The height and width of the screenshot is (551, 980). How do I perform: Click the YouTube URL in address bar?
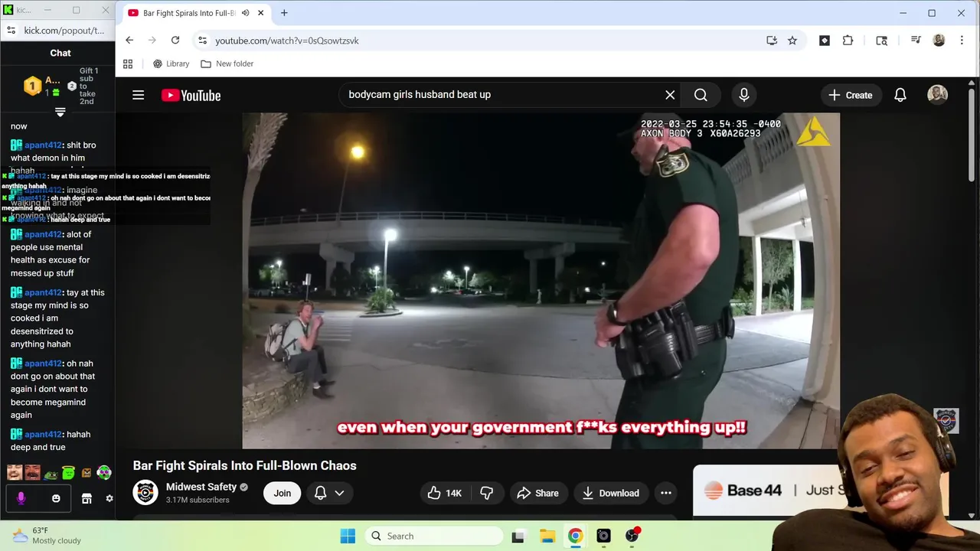click(x=287, y=41)
